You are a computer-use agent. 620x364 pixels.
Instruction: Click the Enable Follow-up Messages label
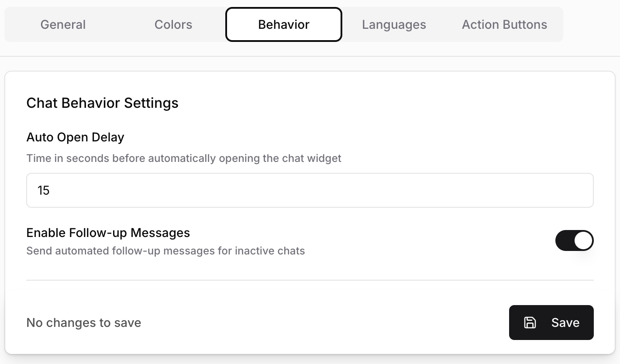(x=108, y=233)
